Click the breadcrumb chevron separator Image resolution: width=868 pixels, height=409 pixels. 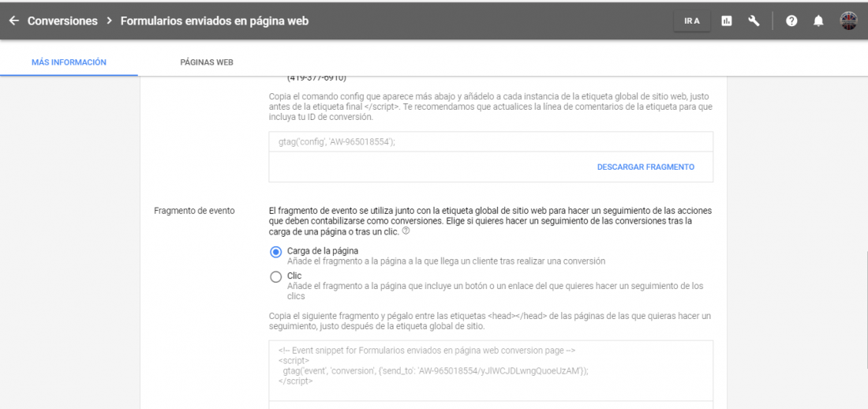tap(109, 21)
